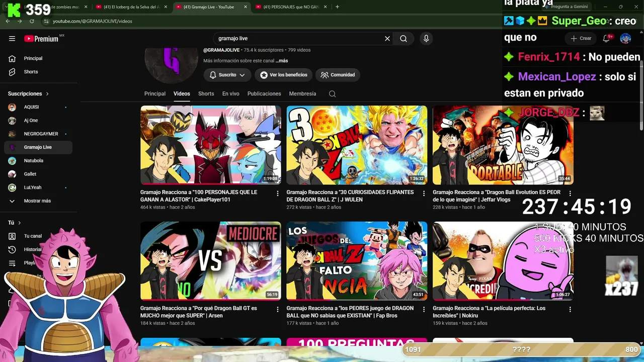The width and height of the screenshot is (644, 362).
Task: Go back in the browser
Action: point(8,21)
